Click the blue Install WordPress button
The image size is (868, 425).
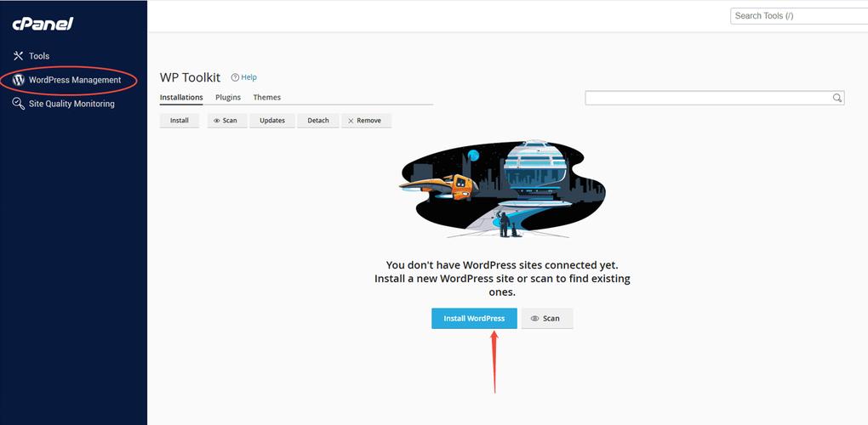474,319
